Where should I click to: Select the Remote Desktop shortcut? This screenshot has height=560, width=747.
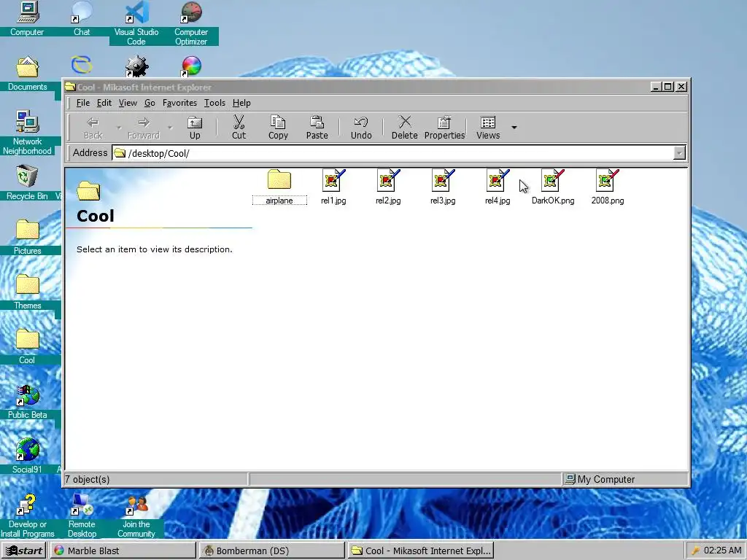click(82, 516)
